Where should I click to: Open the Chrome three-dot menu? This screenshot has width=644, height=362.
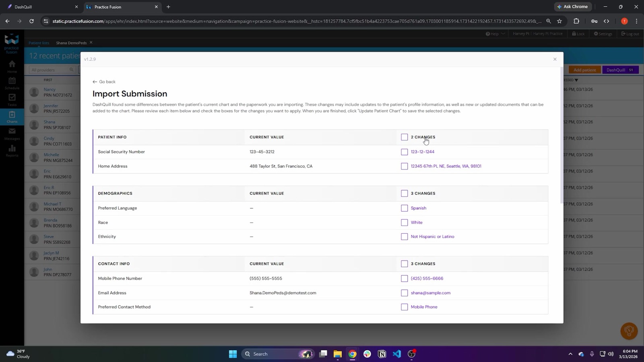point(636,21)
